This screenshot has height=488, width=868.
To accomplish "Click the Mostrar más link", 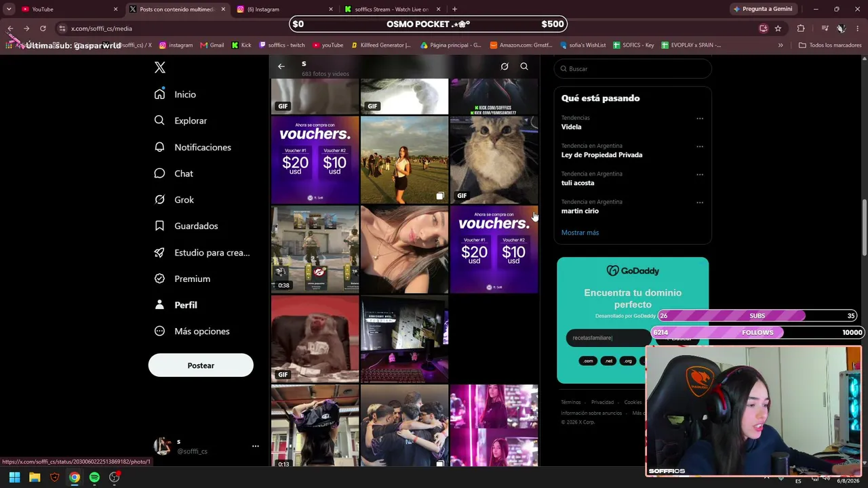I will point(580,232).
